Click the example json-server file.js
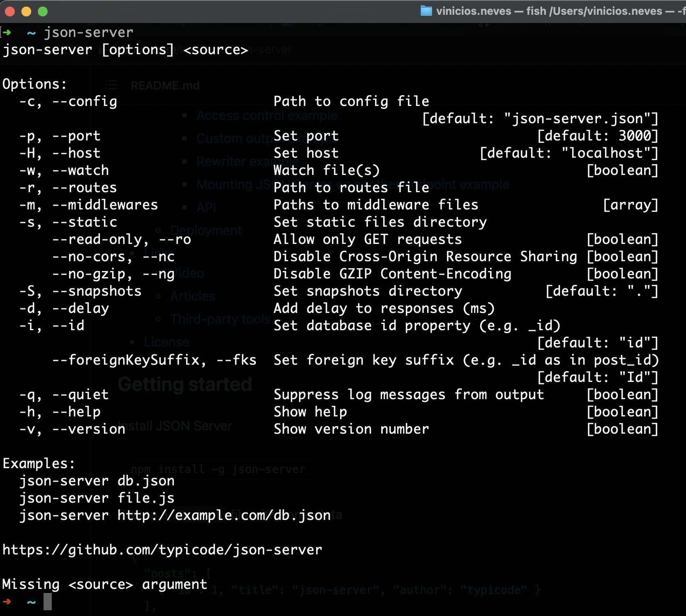This screenshot has height=616, width=686. [97, 498]
